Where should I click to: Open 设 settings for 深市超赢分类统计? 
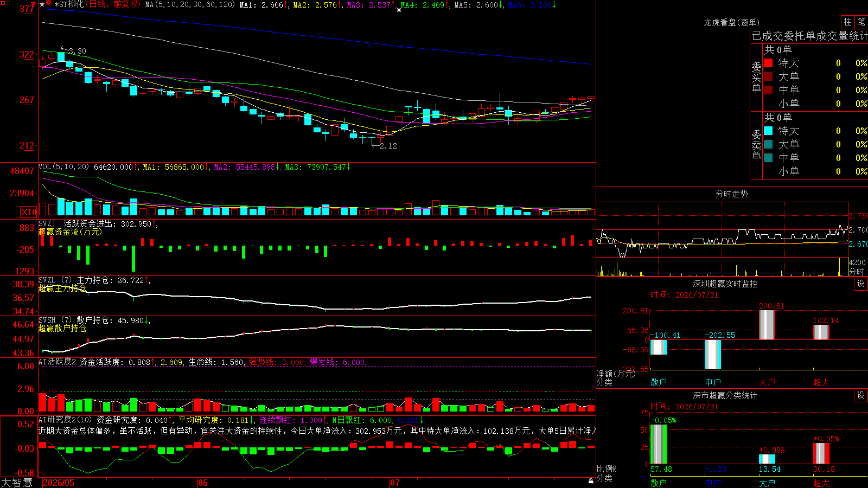point(861,395)
